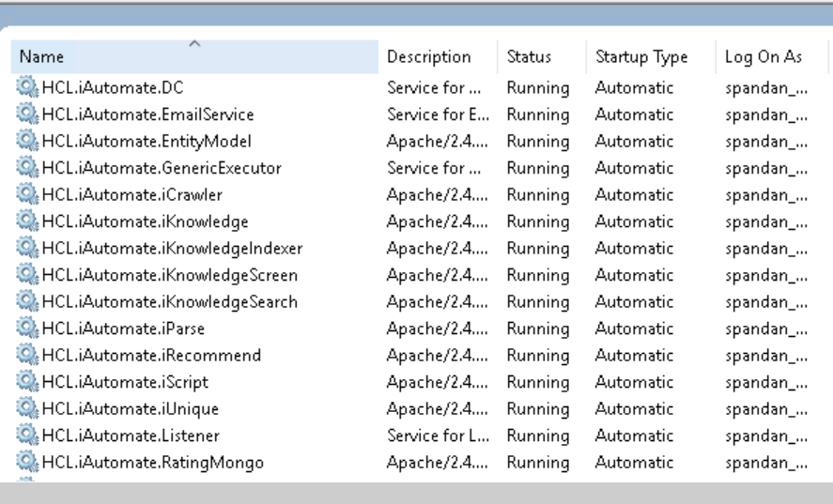Select the HCL.iAutomate.iKnowledgeSearch service name
Image resolution: width=833 pixels, height=504 pixels.
click(169, 302)
